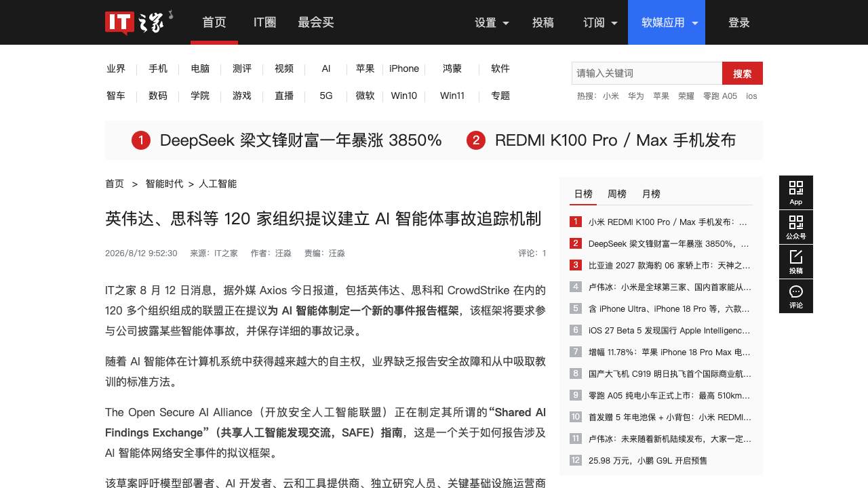The width and height of the screenshot is (868, 488).
Task: Open ranking item 6 iOS 27 Beta 5
Action: (669, 330)
